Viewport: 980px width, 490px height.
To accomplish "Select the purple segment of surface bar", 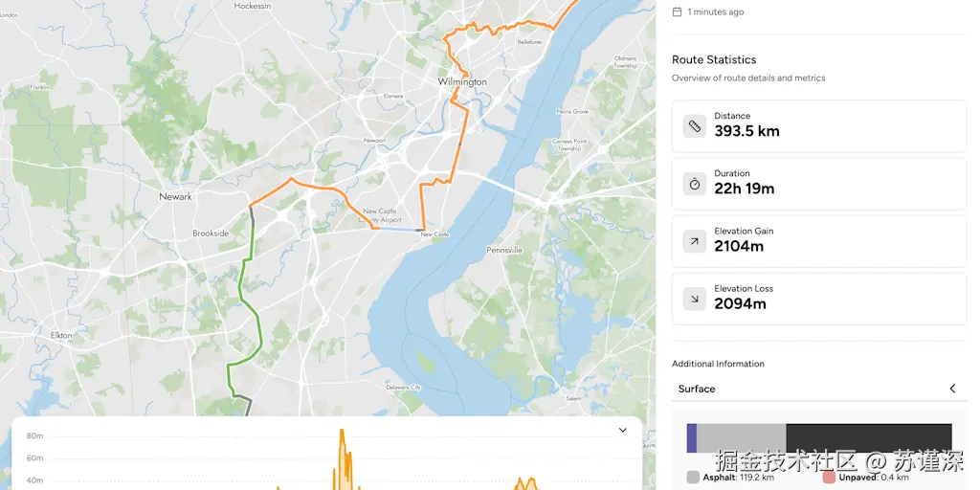I will point(691,438).
